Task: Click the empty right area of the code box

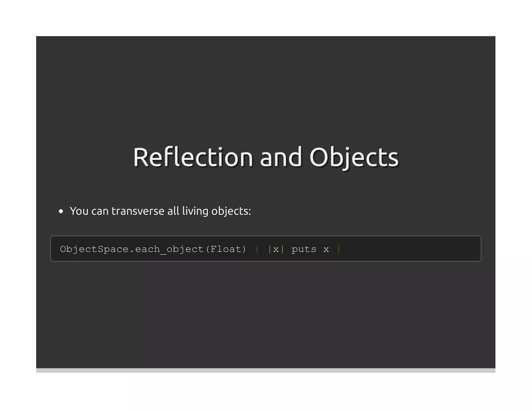Action: [x=416, y=249]
